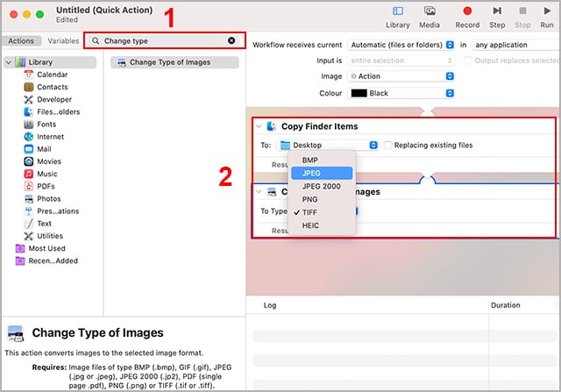The height and width of the screenshot is (392, 561).
Task: Open the Desktop destination dropdown
Action: tap(328, 145)
